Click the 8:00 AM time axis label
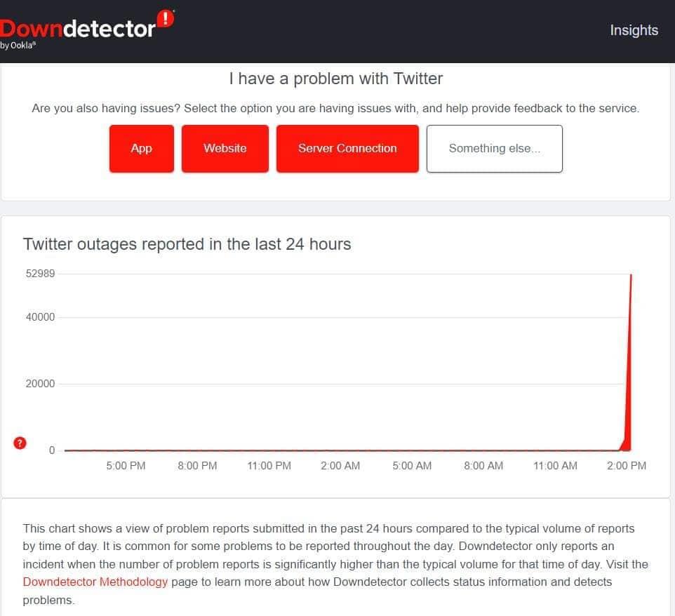675x616 pixels. click(483, 465)
